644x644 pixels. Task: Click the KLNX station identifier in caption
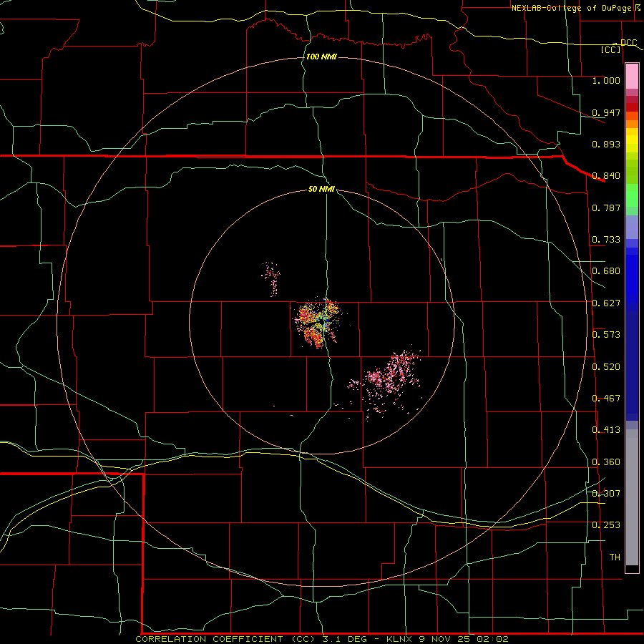tap(400, 639)
